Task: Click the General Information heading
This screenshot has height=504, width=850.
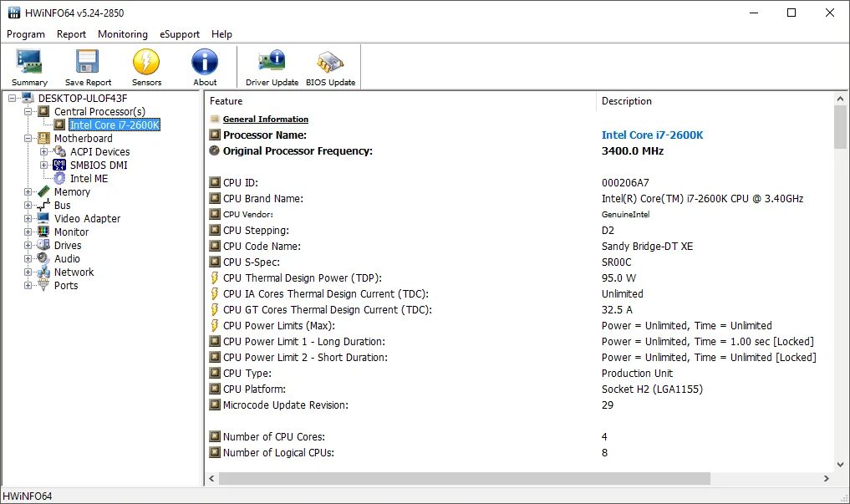Action: 266,120
